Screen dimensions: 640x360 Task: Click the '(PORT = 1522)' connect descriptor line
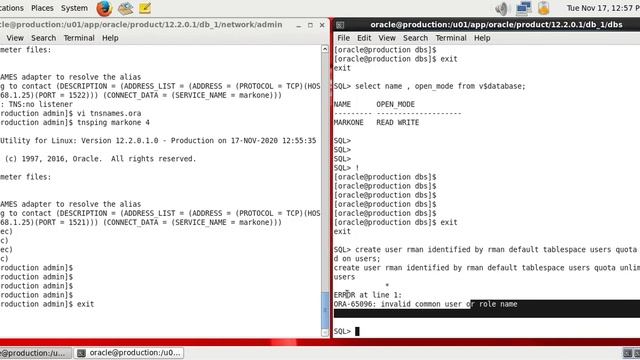pyautogui.click(x=141, y=95)
